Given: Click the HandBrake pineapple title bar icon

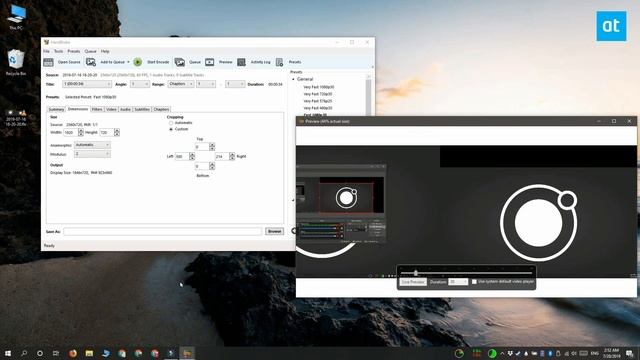Looking at the screenshot, I should [x=47, y=42].
